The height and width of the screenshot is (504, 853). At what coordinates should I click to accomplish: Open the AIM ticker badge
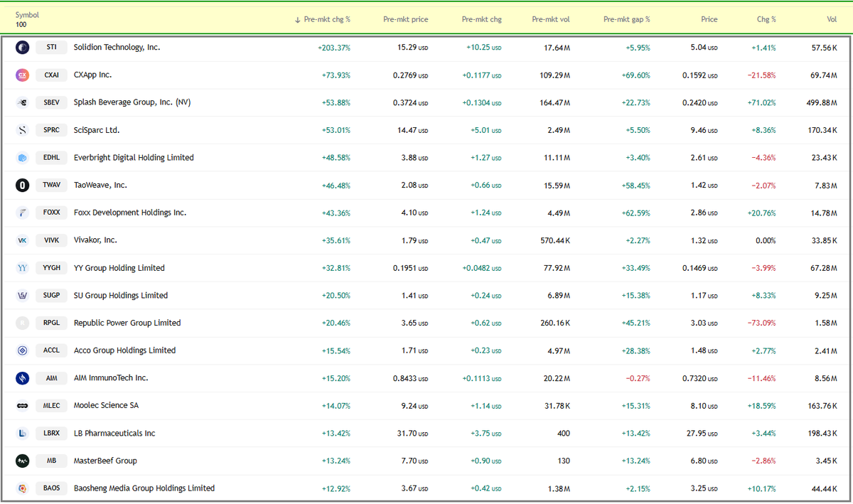[x=51, y=378]
